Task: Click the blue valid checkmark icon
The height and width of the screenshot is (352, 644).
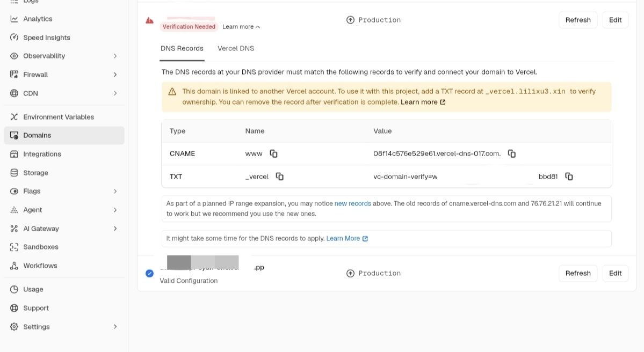Action: 149,273
